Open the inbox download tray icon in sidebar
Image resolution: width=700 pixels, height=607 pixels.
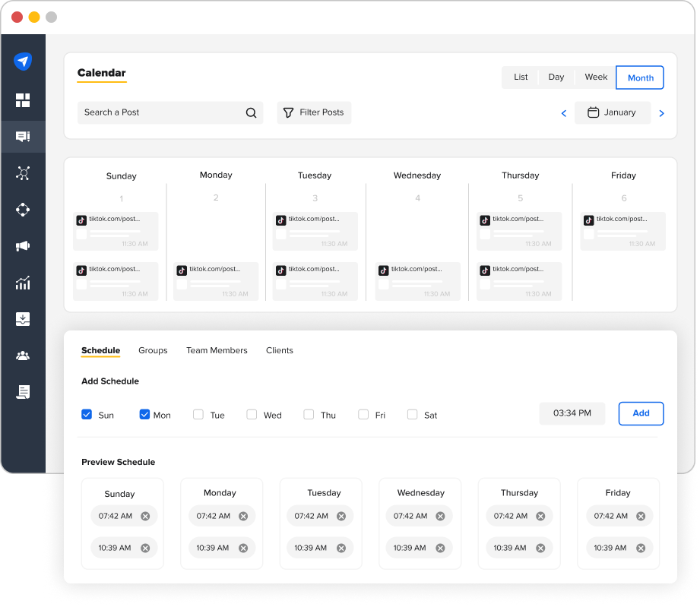(x=23, y=319)
